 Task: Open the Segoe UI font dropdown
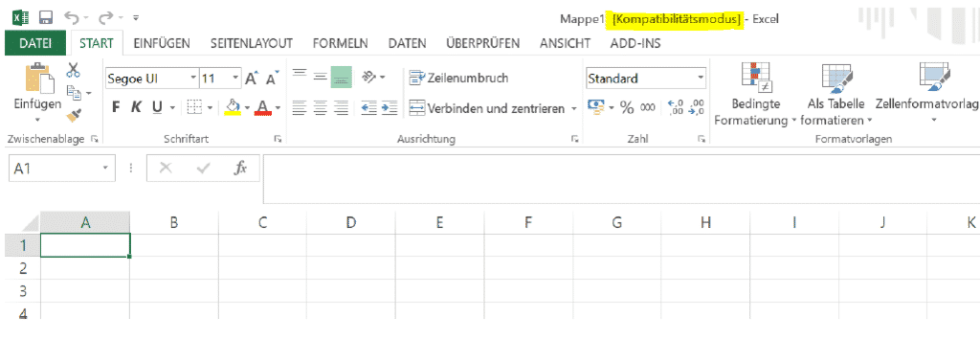coord(193,79)
